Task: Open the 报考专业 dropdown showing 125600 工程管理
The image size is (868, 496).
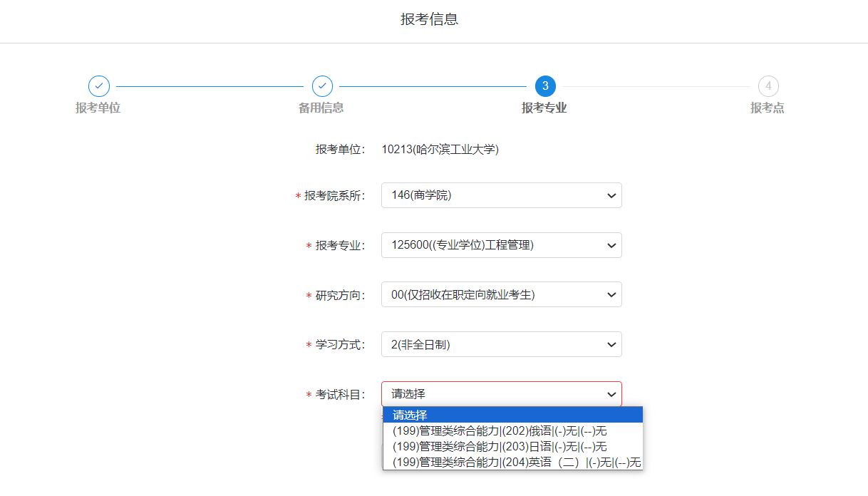Action: point(501,245)
